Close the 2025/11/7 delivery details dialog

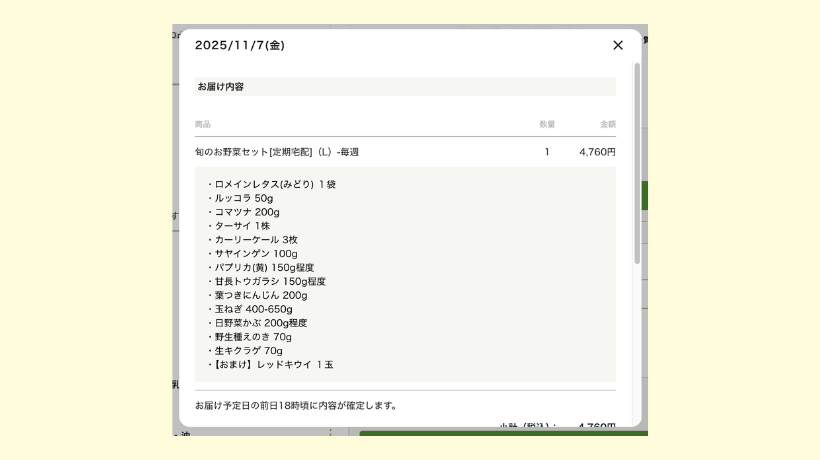point(617,45)
